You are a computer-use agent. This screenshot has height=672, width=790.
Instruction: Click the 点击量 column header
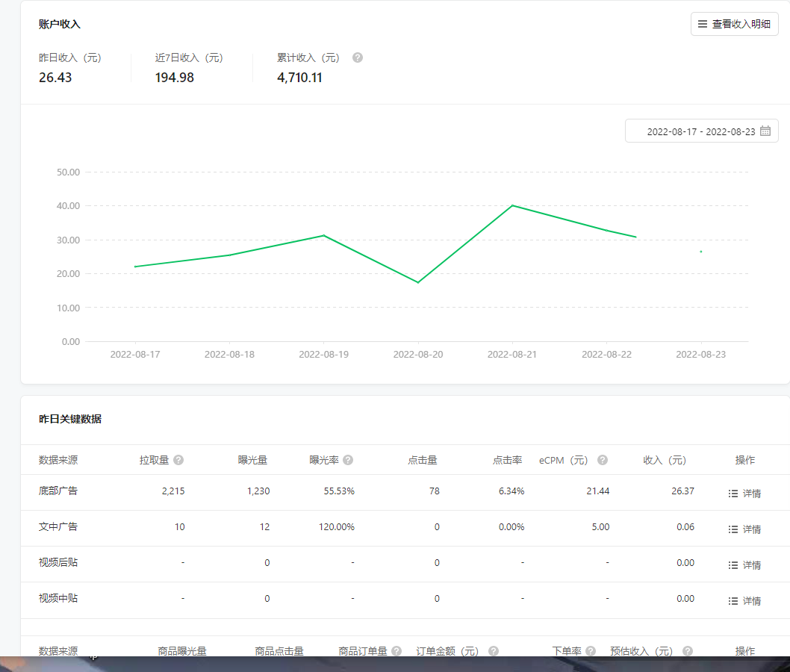pos(422,460)
